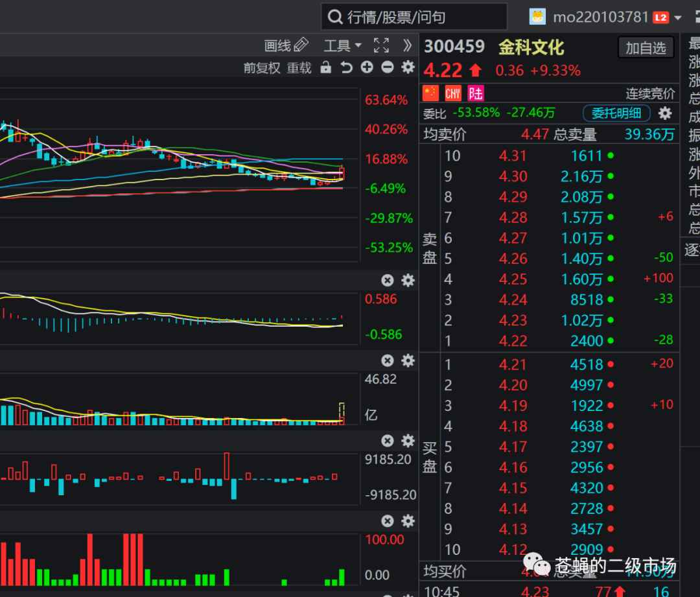Select 前复权 price adjustment option

pyautogui.click(x=262, y=68)
